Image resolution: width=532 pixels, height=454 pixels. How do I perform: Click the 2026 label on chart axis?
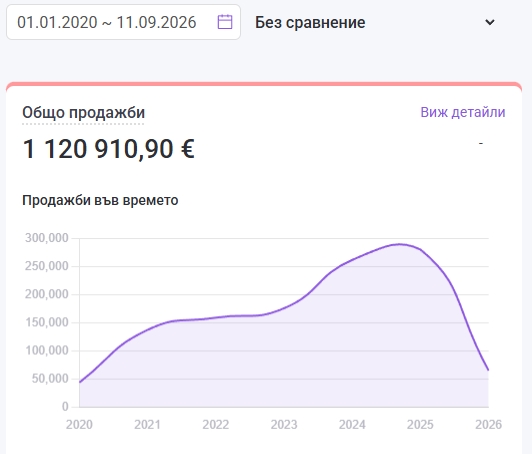point(488,424)
